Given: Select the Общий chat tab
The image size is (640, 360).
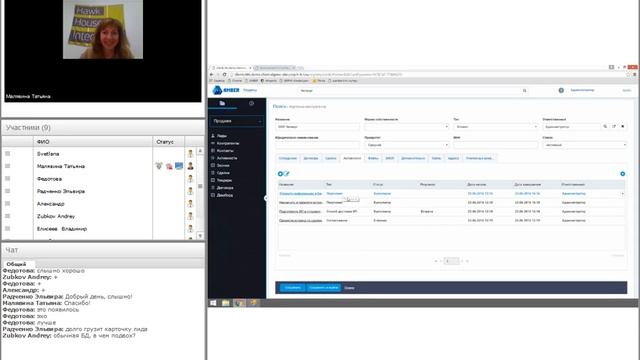Looking at the screenshot, I should (16, 264).
